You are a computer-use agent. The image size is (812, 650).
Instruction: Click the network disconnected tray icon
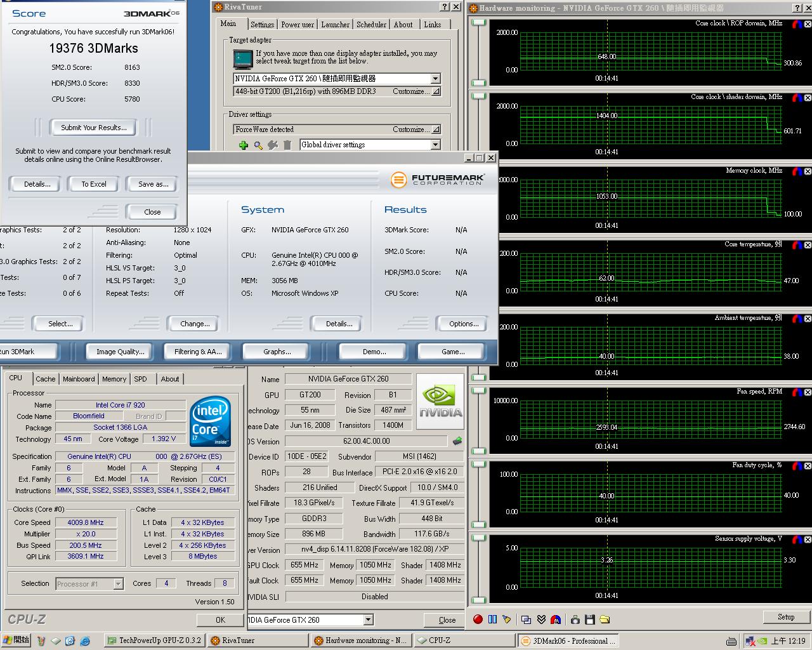(750, 641)
